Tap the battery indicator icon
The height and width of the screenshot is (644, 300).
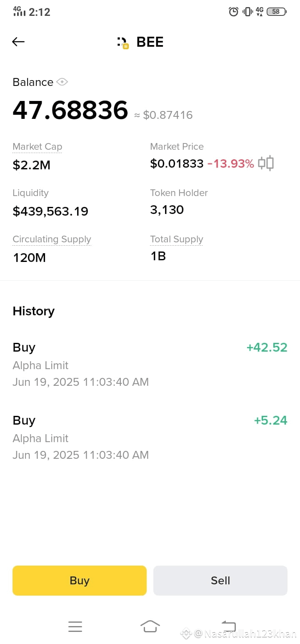coord(276,12)
